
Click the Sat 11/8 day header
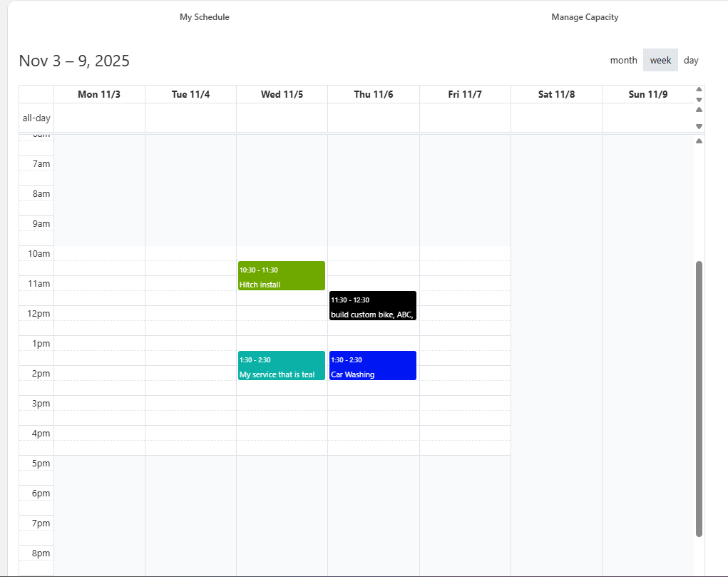556,95
